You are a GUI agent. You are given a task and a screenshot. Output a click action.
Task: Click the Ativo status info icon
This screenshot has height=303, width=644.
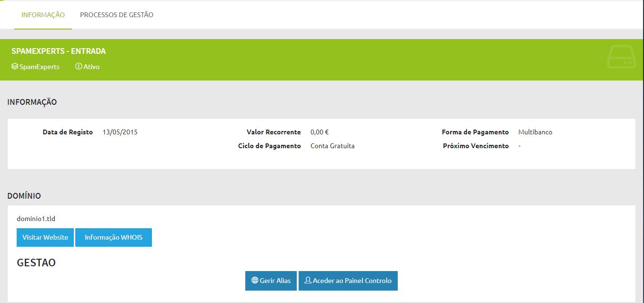(x=79, y=67)
